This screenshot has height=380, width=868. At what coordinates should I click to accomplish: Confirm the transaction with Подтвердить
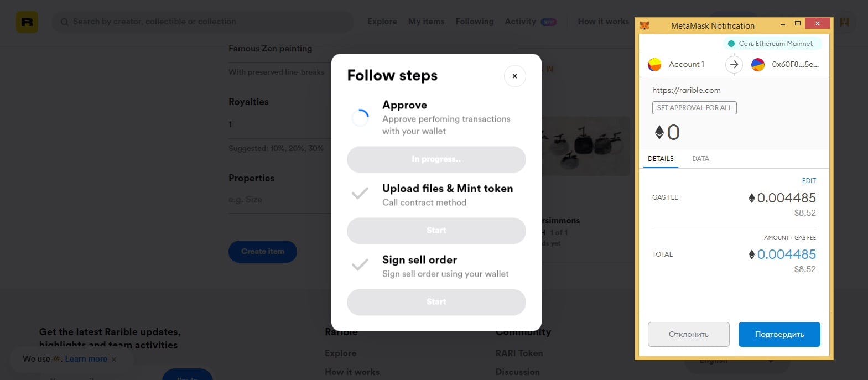(779, 335)
